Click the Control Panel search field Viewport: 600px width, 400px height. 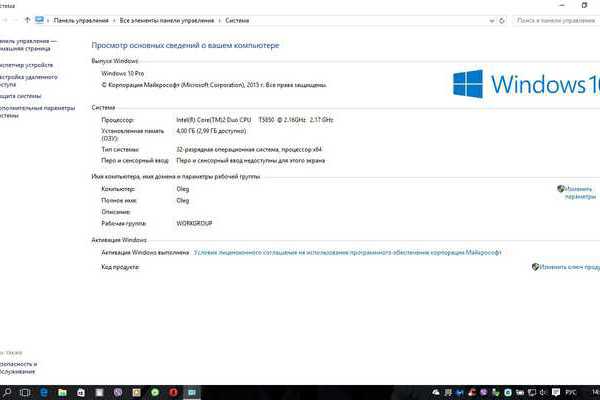(x=556, y=21)
